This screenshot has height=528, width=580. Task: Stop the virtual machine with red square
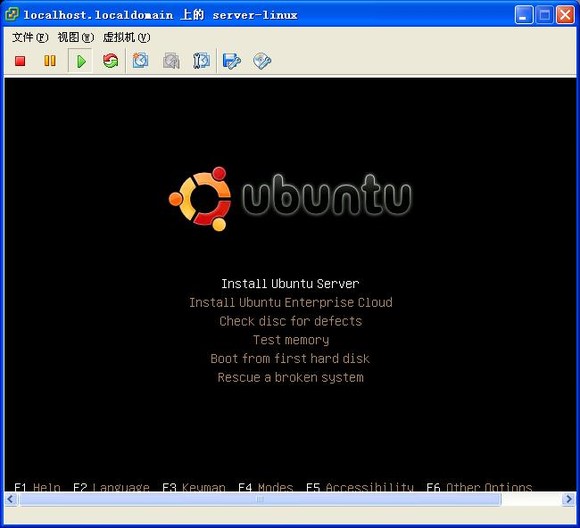(20, 61)
